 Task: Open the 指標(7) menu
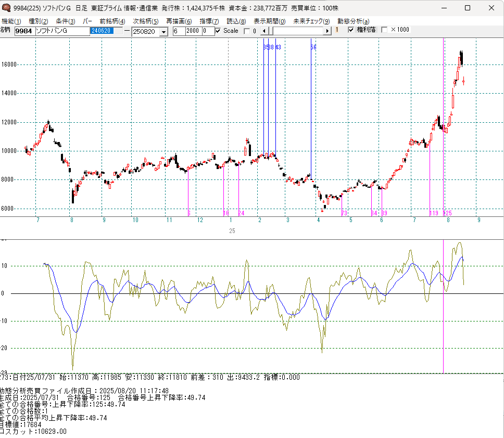pyautogui.click(x=209, y=21)
